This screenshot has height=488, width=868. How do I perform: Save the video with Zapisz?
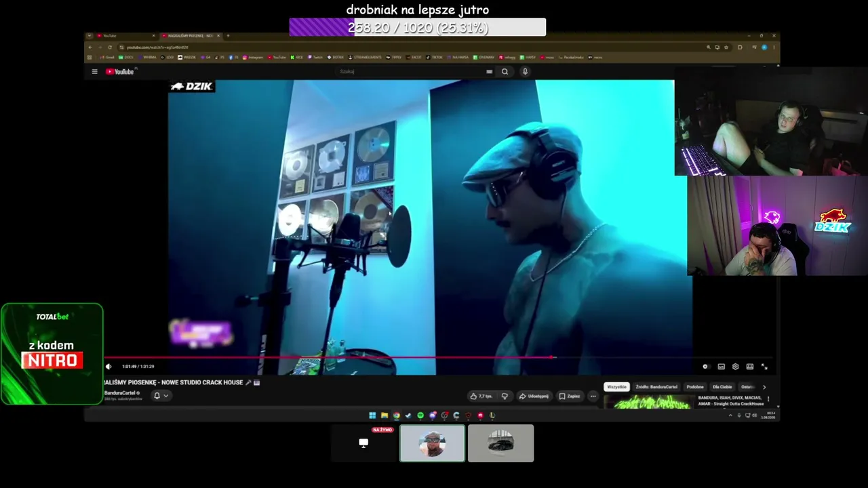pyautogui.click(x=570, y=396)
